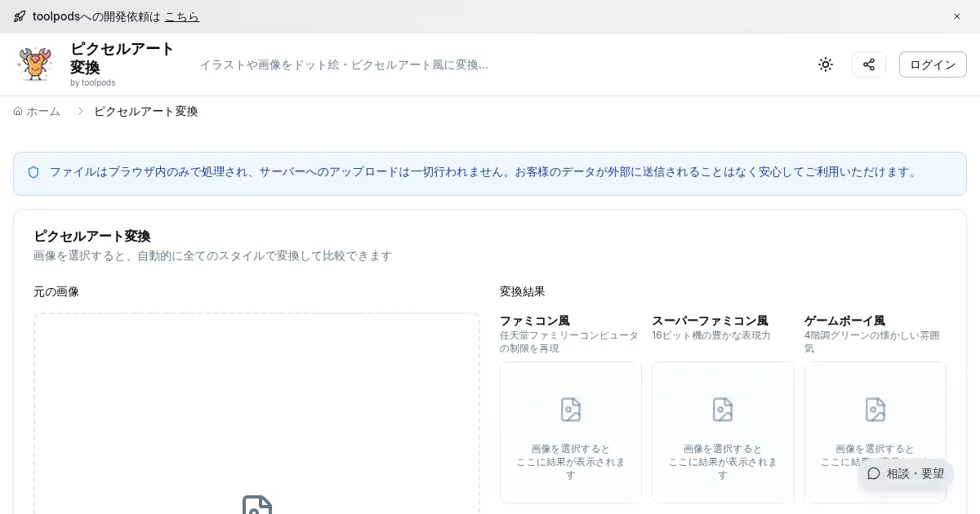Open the 相談・要望 chat button
980x514 pixels.
(906, 473)
